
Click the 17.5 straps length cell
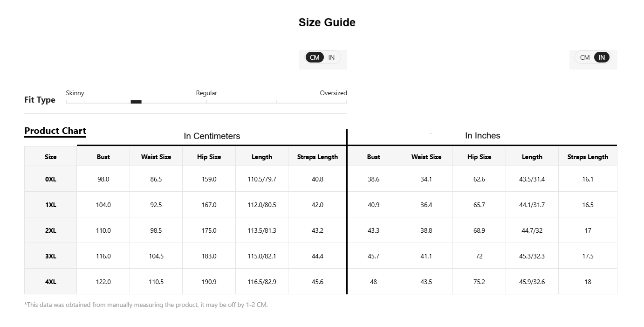pyautogui.click(x=588, y=256)
